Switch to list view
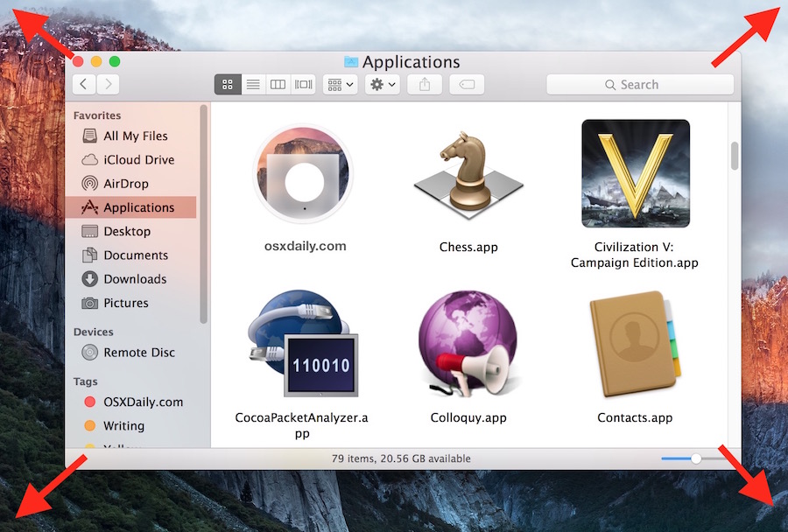This screenshot has width=788, height=532. pos(252,84)
